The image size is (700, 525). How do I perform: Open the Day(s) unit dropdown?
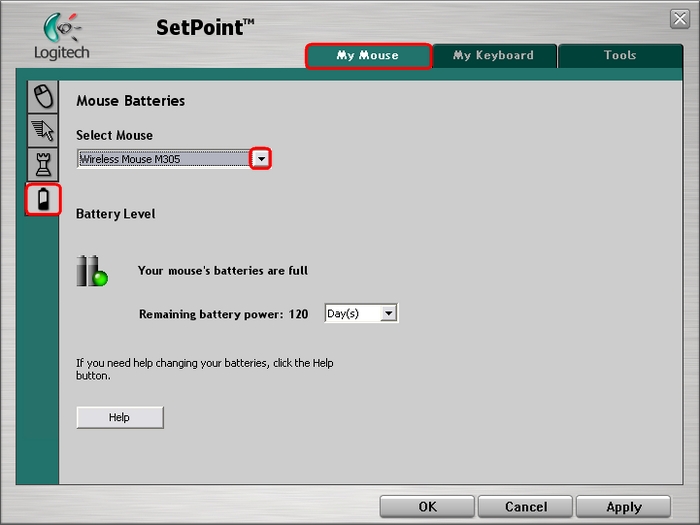pyautogui.click(x=361, y=314)
